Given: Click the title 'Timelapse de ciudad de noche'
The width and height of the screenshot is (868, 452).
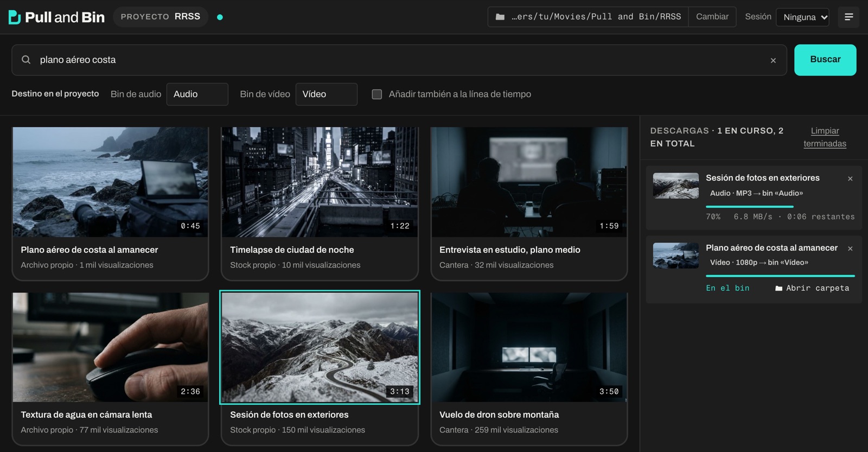Looking at the screenshot, I should (x=292, y=250).
